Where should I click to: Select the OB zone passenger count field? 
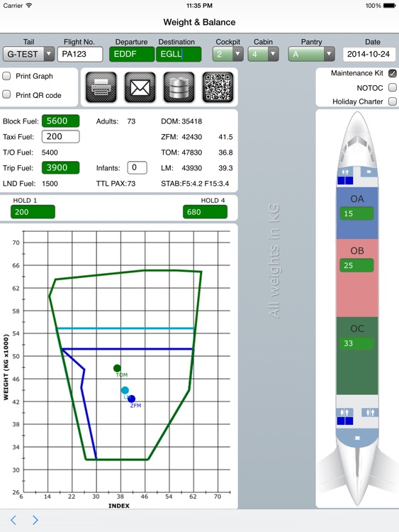point(356,265)
